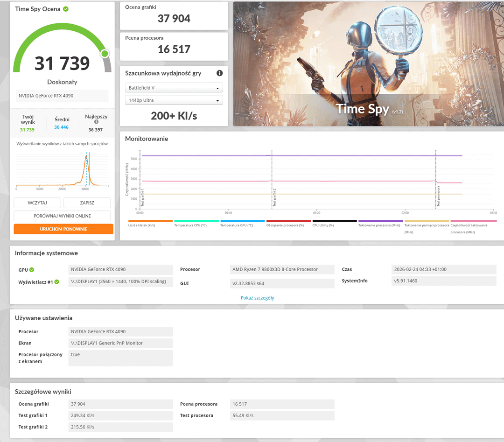Image resolution: width=504 pixels, height=442 pixels.
Task: Open the Battlefield V game dropdown
Action: 174,88
